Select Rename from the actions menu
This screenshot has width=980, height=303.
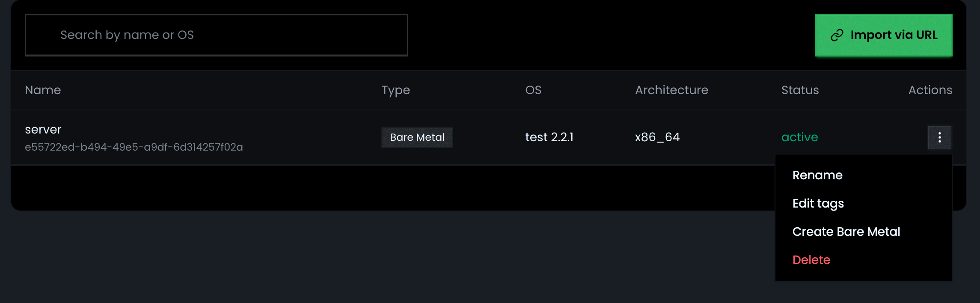coord(817,175)
